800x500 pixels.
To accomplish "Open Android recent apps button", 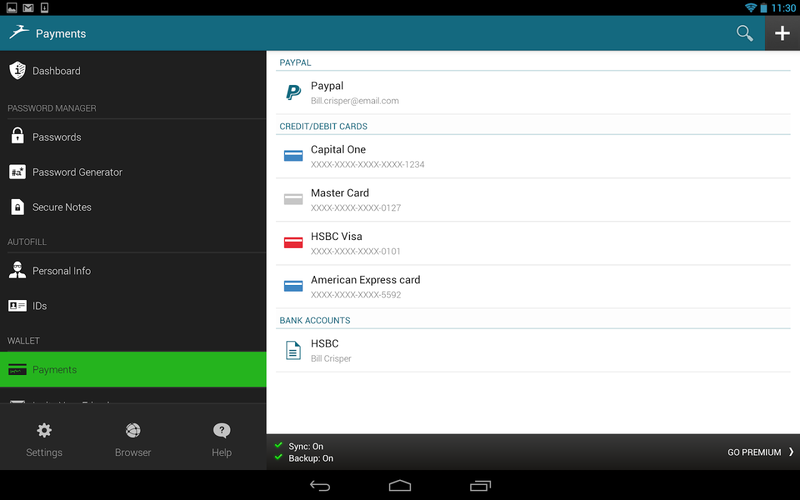I will click(x=480, y=485).
